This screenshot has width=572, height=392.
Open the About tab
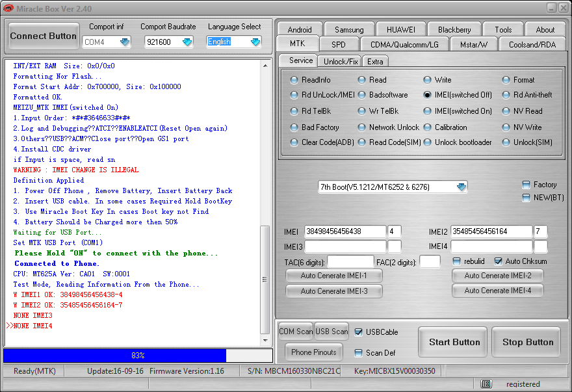[x=545, y=29]
